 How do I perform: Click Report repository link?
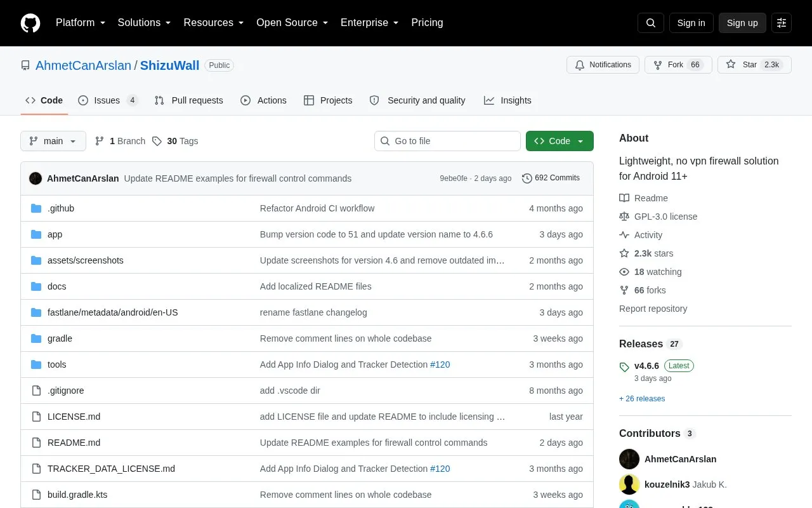pos(653,309)
